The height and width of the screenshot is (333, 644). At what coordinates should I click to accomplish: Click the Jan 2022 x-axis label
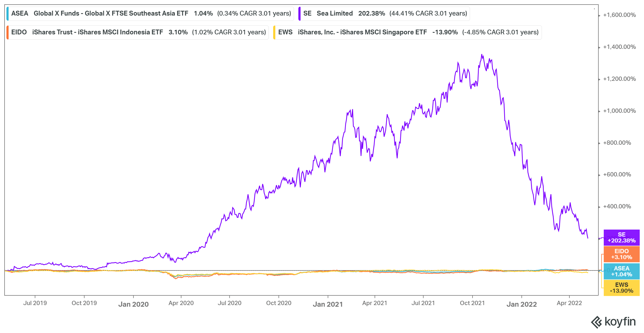click(522, 304)
